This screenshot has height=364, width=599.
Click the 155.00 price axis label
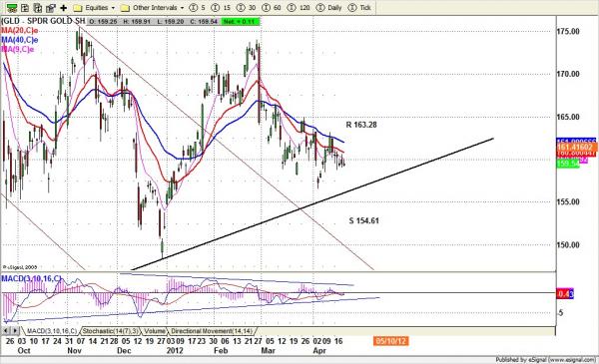(568, 201)
